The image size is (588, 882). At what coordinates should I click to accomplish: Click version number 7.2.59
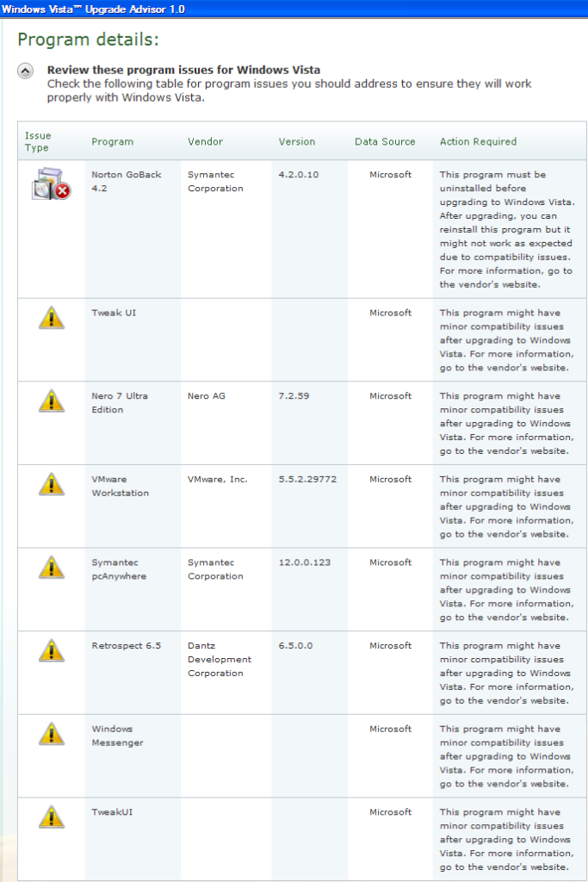point(294,396)
